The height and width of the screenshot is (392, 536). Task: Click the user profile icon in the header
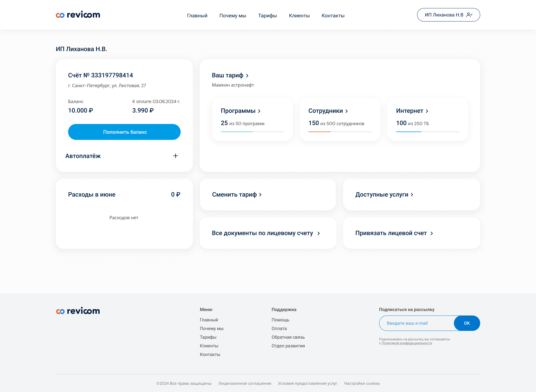469,15
